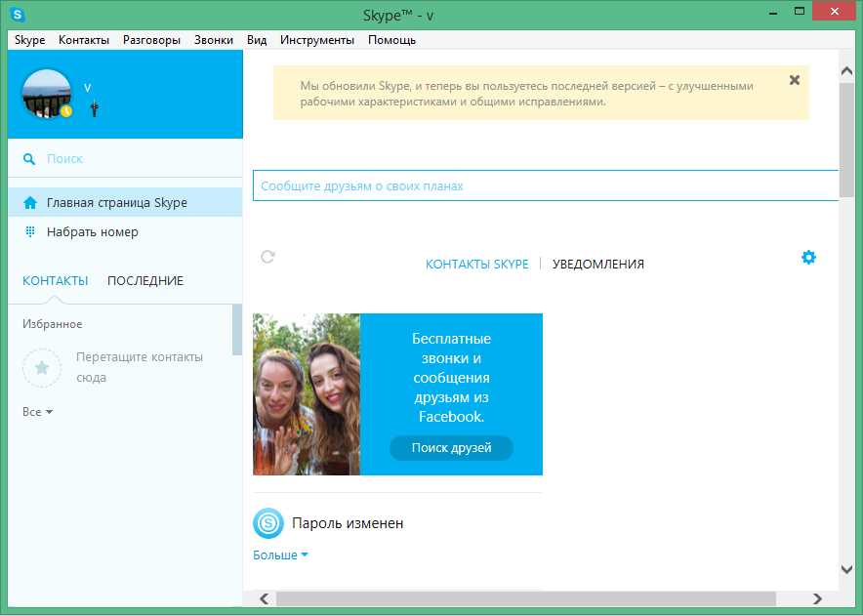Click horizontal scrollbar right arrow
The height and width of the screenshot is (616, 863).
pos(817,598)
